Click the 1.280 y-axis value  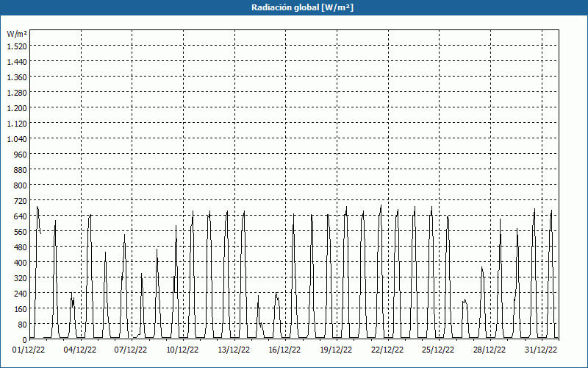point(17,93)
